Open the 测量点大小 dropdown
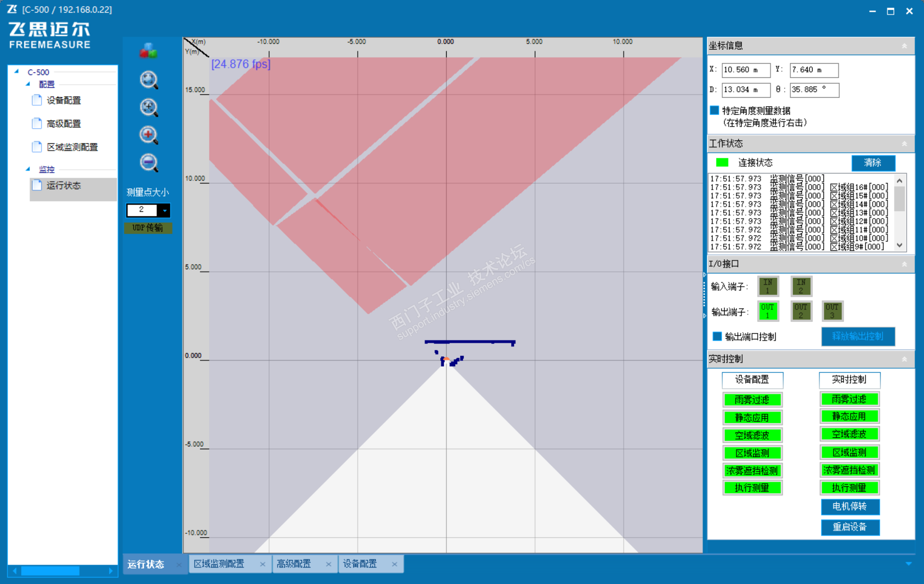Viewport: 924px width, 584px height. 165,210
